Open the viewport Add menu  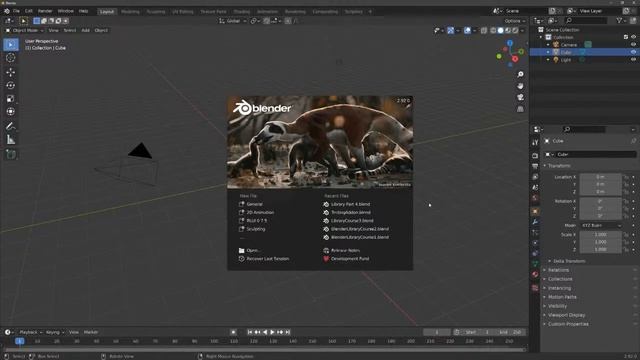tap(85, 30)
